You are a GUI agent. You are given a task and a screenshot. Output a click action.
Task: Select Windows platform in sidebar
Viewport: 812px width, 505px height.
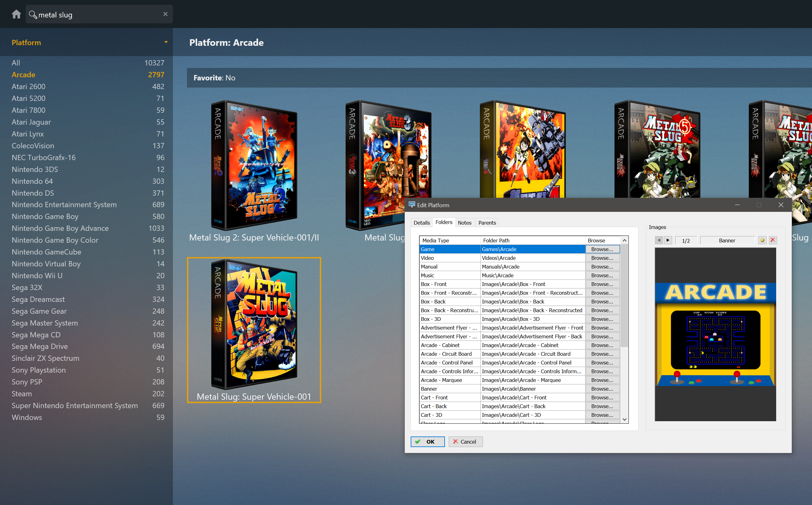click(88, 417)
